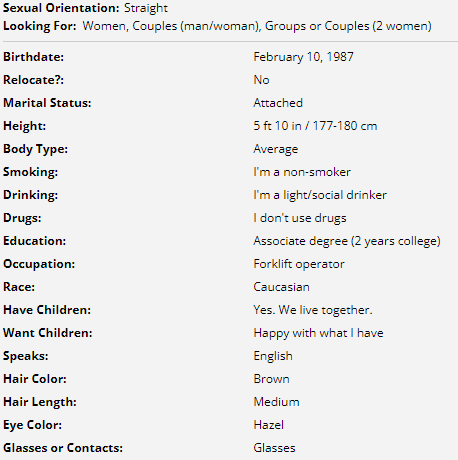Click the Attached marital status value
This screenshot has height=460, width=458.
[x=278, y=103]
